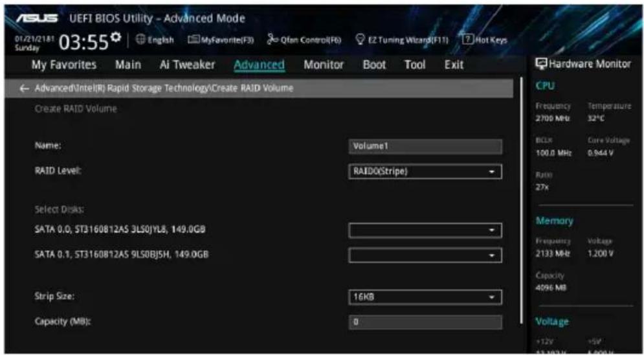Launch EZ Tuning Wizard(F11)
This screenshot has height=355, width=644.
[402, 40]
